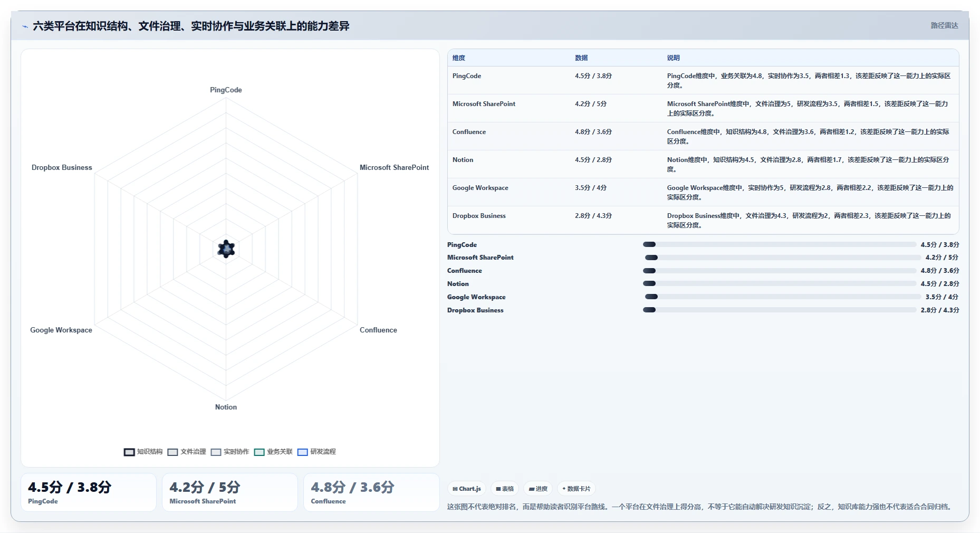The image size is (980, 533).
Task: Toggle the 研发流程 legend series
Action: [316, 452]
